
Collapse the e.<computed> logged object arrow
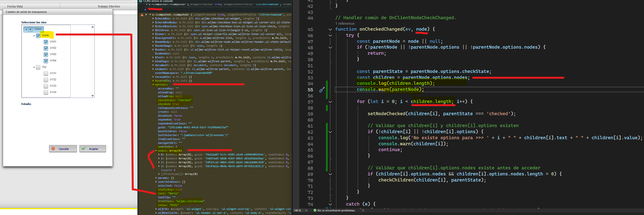click(150, 15)
